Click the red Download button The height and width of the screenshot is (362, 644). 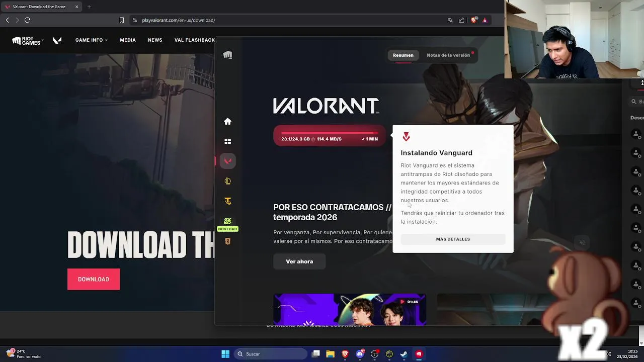coord(94,279)
